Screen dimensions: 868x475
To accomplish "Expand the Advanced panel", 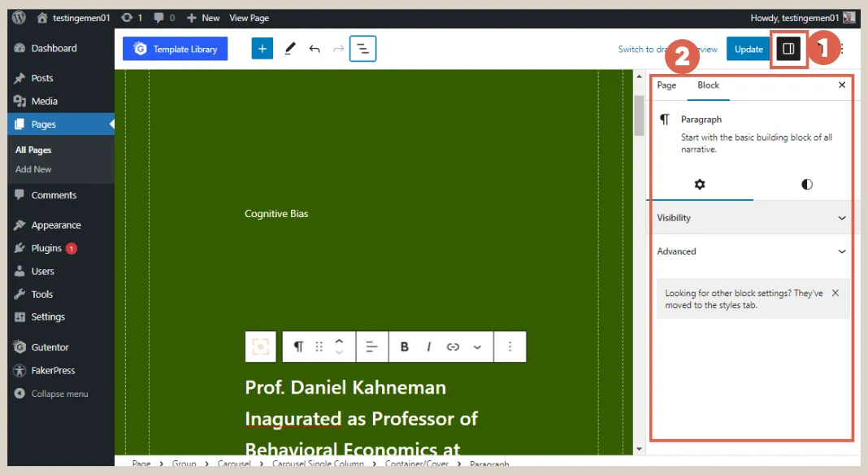I will tap(749, 251).
